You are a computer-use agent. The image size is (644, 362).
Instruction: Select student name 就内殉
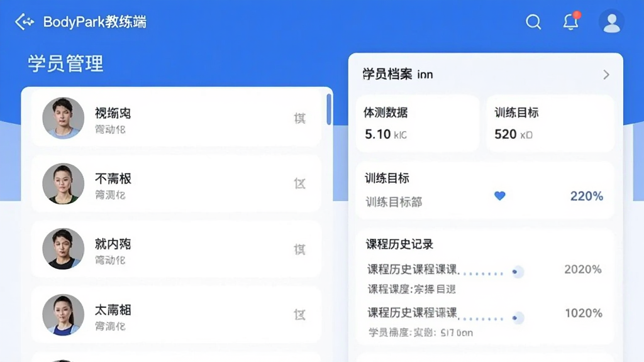tap(113, 244)
